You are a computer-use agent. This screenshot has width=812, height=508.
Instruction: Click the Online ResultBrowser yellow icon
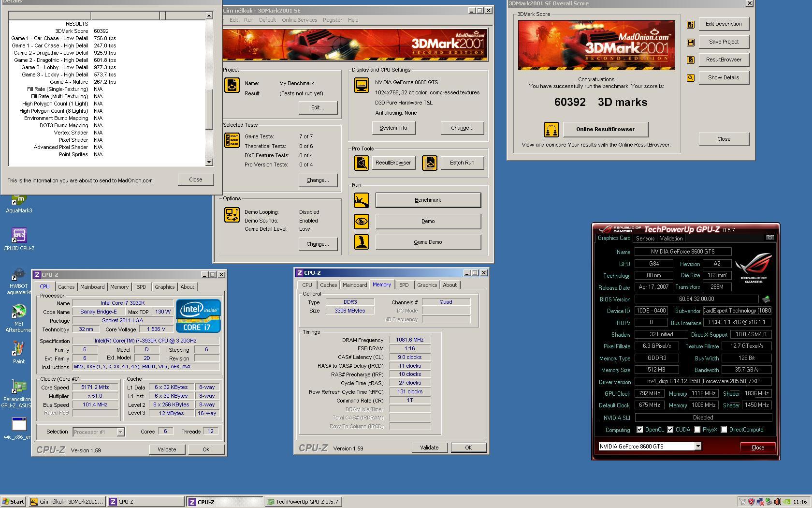pos(551,130)
